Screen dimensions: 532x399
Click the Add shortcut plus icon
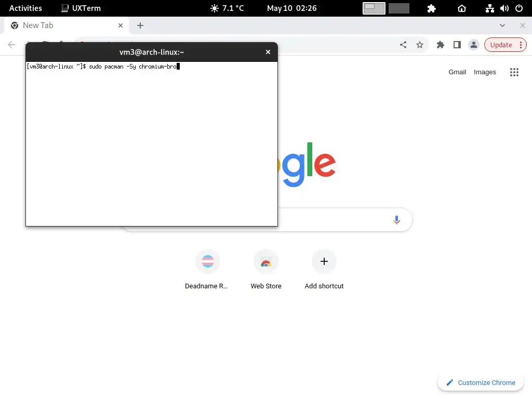pyautogui.click(x=324, y=261)
